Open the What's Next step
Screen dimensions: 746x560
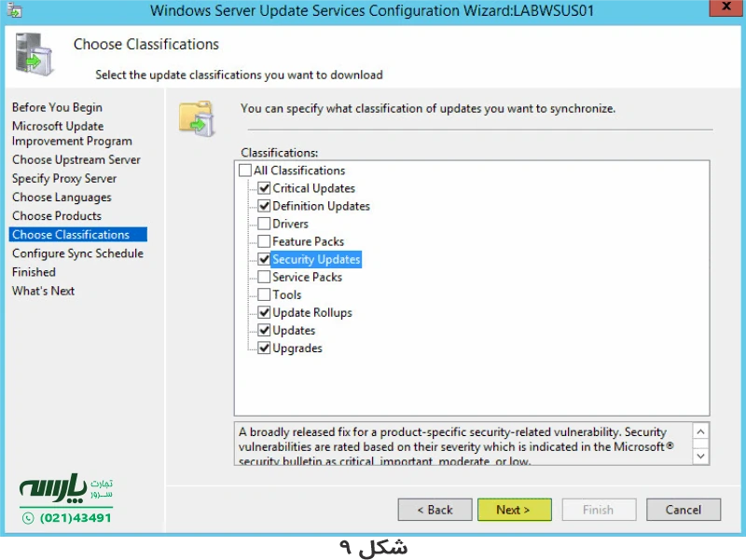coord(43,291)
